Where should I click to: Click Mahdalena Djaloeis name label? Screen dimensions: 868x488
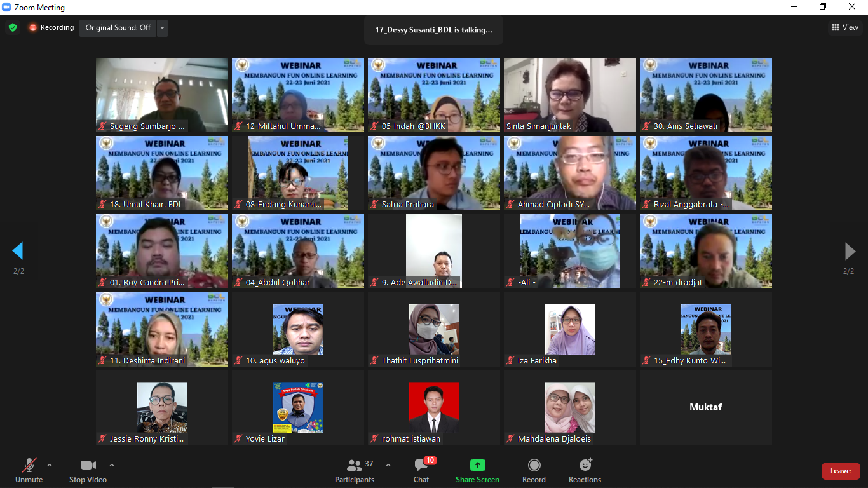coord(554,439)
